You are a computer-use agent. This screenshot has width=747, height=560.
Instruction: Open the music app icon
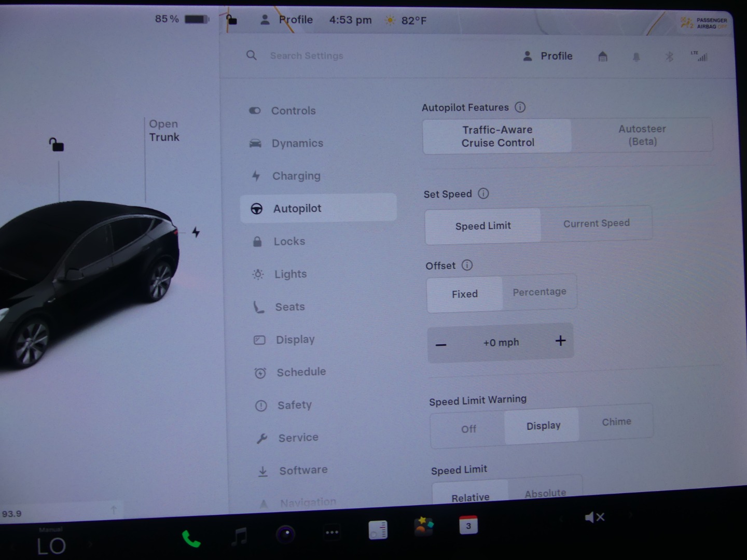point(239,536)
